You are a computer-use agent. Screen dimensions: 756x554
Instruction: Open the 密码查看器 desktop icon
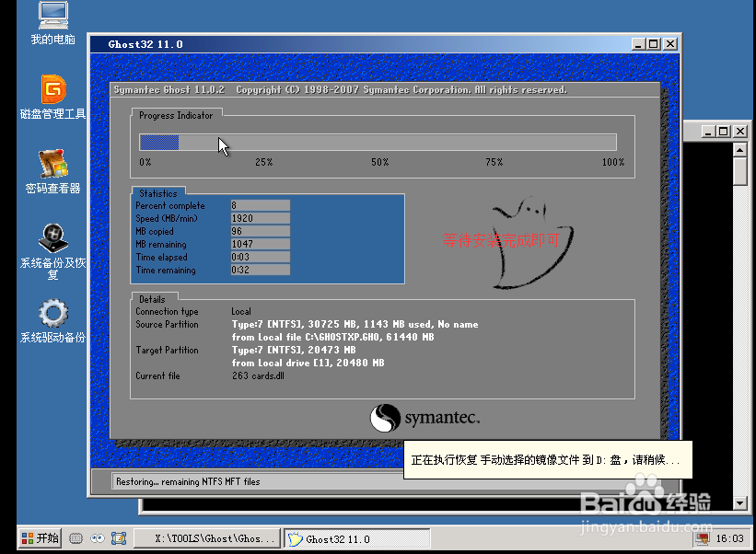(53, 171)
